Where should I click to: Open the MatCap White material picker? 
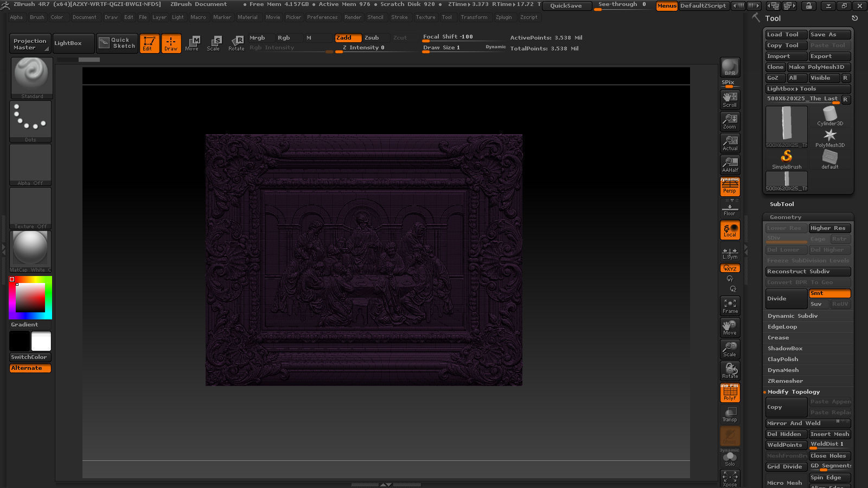coord(31,252)
